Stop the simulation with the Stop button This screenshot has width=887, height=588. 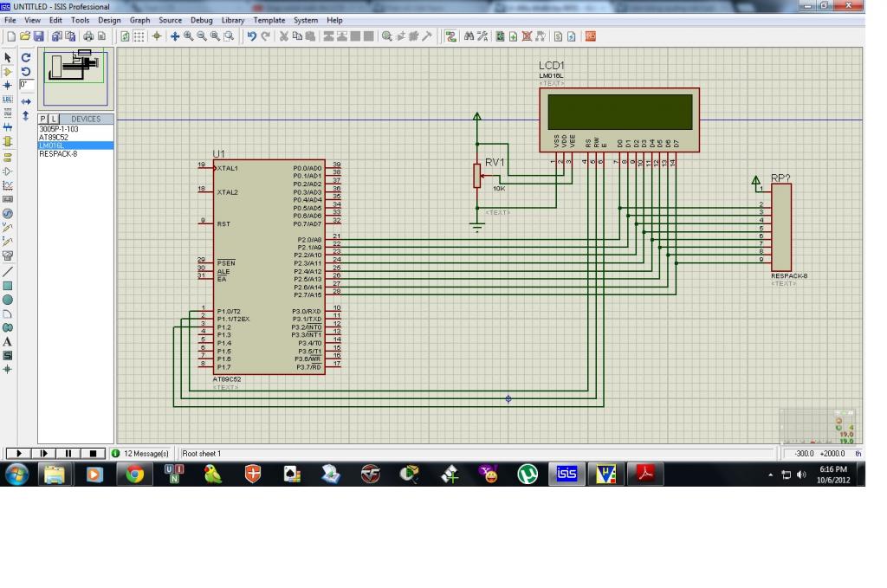click(x=91, y=454)
